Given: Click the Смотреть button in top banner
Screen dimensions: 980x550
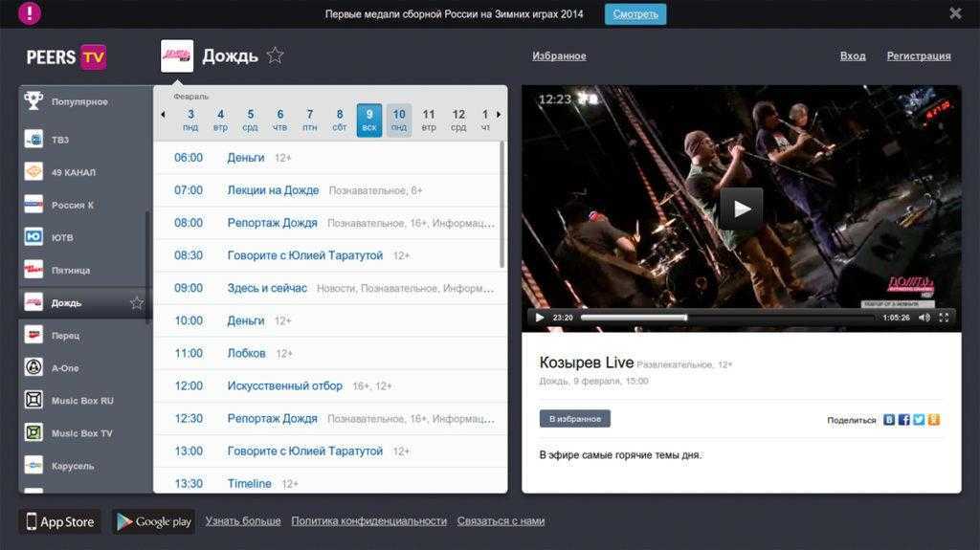Looking at the screenshot, I should (635, 14).
